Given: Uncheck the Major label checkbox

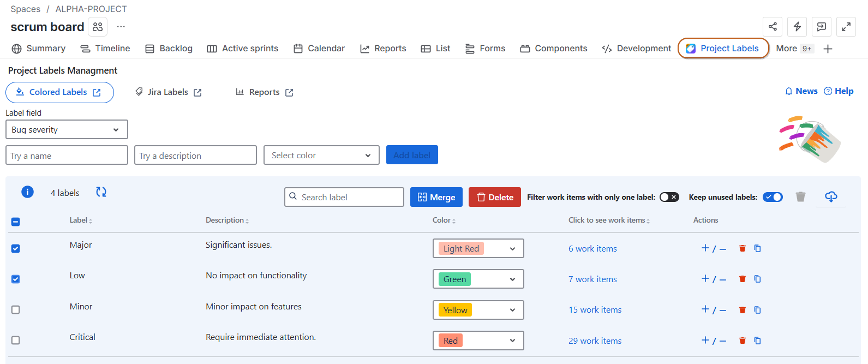Looking at the screenshot, I should click(x=16, y=248).
